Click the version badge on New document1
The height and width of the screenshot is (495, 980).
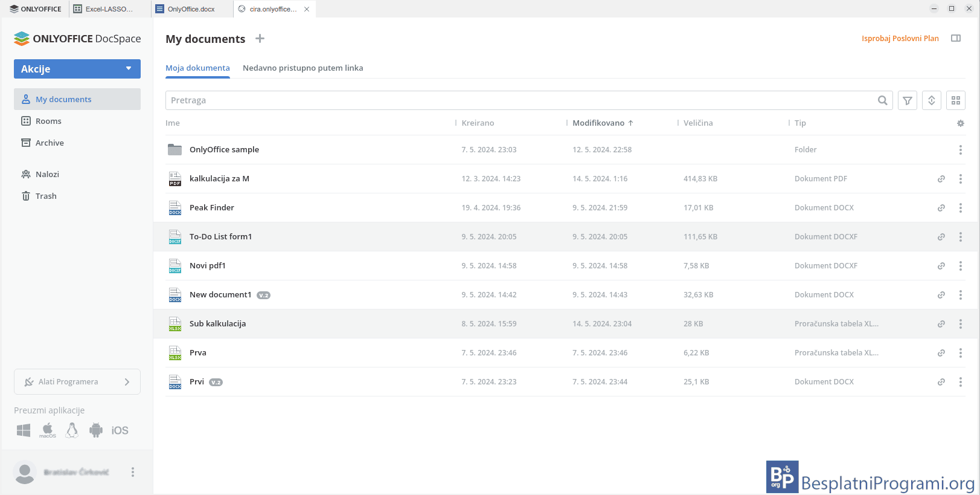(263, 296)
